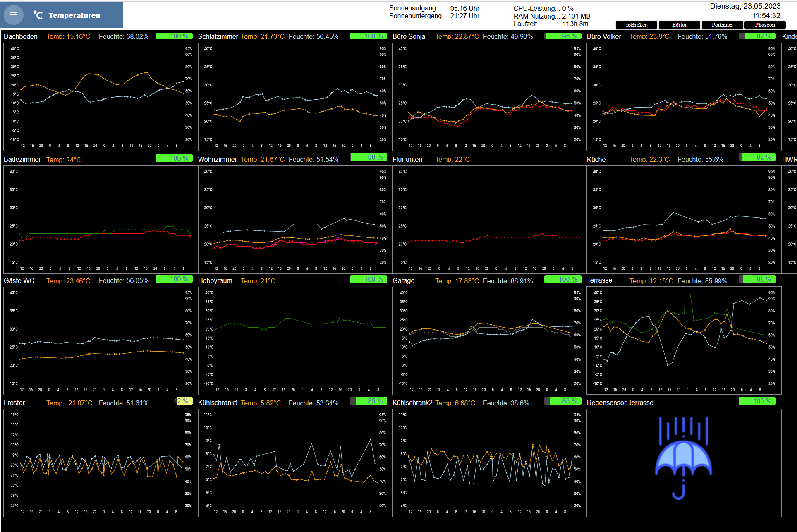
Task: Click the sunset time 21:27 Uhr
Action: coord(465,16)
